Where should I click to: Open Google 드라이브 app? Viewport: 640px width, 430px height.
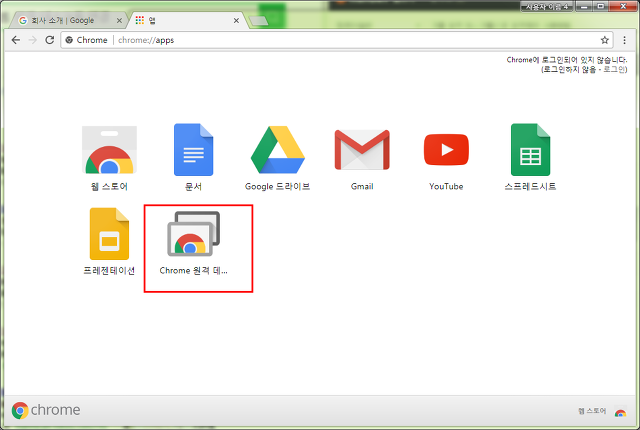[278, 150]
